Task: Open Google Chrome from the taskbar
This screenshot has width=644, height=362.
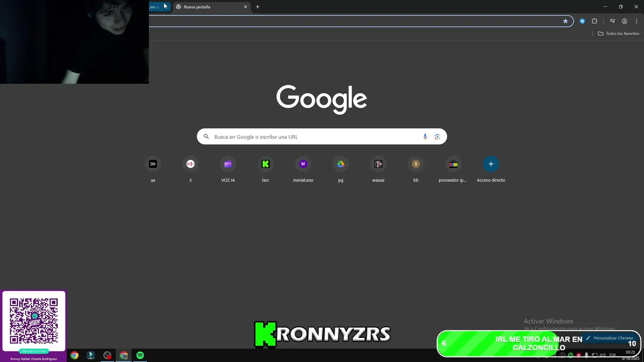Action: (74, 355)
